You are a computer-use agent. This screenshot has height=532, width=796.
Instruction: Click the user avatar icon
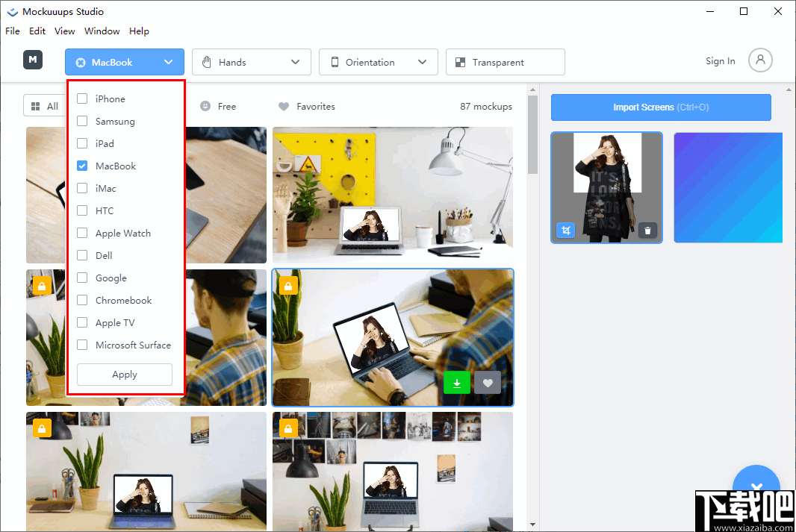coord(760,60)
